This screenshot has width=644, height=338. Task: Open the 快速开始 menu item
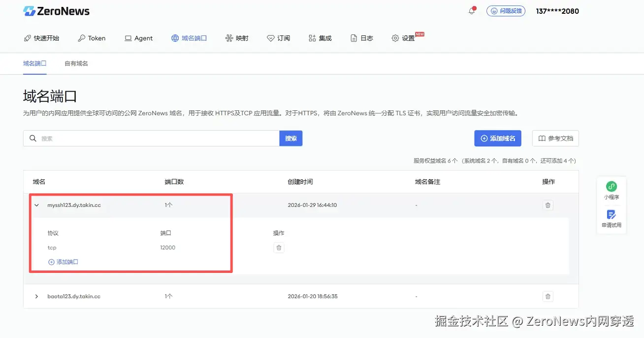[41, 38]
